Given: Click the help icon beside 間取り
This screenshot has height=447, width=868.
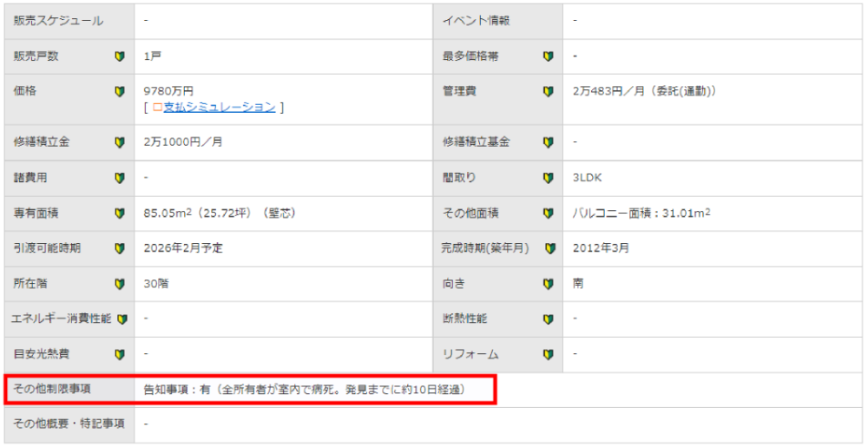Looking at the screenshot, I should [548, 178].
